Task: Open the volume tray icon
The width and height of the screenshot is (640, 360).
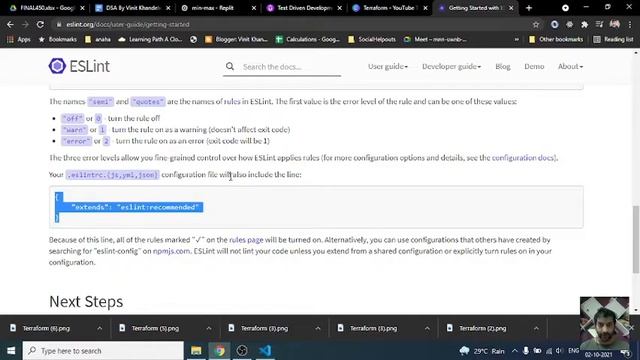Action: [x=559, y=351]
